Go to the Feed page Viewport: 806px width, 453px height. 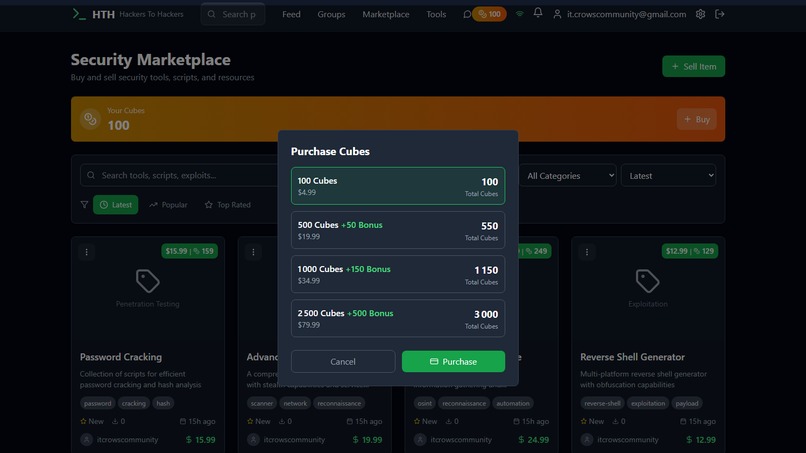[291, 14]
